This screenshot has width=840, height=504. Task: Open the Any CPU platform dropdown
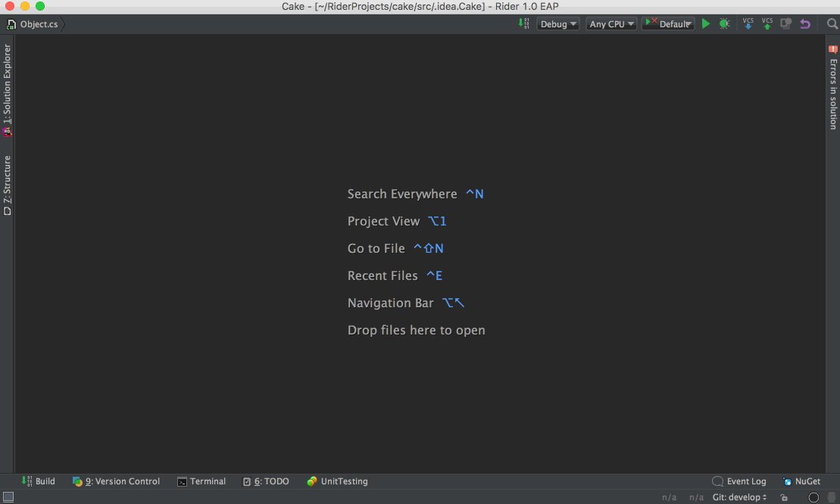(611, 24)
